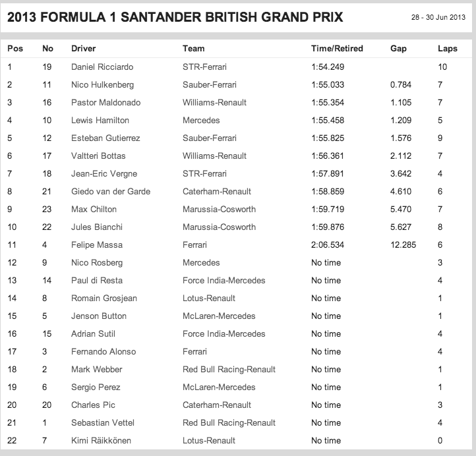This screenshot has width=476, height=456.
Task: Click the 2013 British Grand Prix title
Action: click(174, 17)
